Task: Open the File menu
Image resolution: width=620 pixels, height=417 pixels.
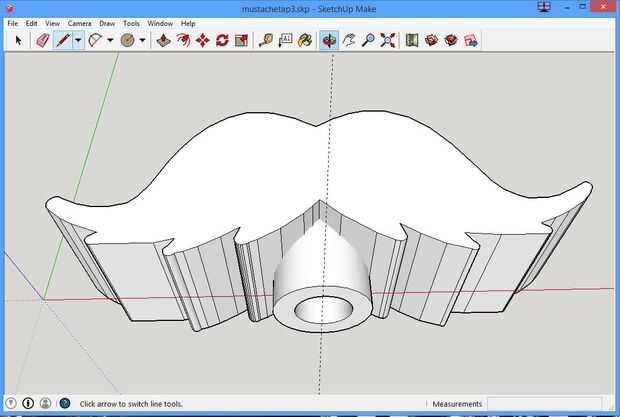Action: [x=13, y=23]
